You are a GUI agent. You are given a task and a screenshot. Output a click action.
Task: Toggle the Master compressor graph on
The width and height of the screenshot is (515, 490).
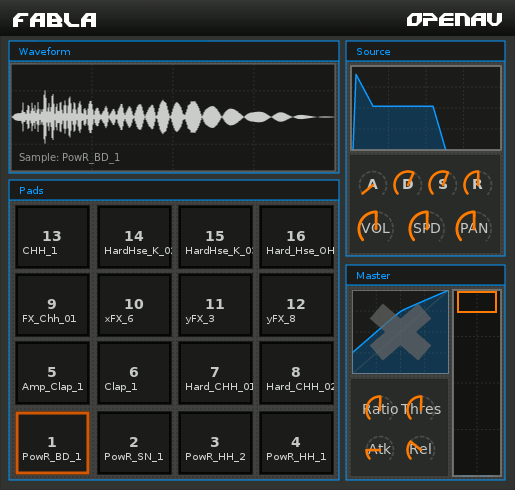click(400, 332)
